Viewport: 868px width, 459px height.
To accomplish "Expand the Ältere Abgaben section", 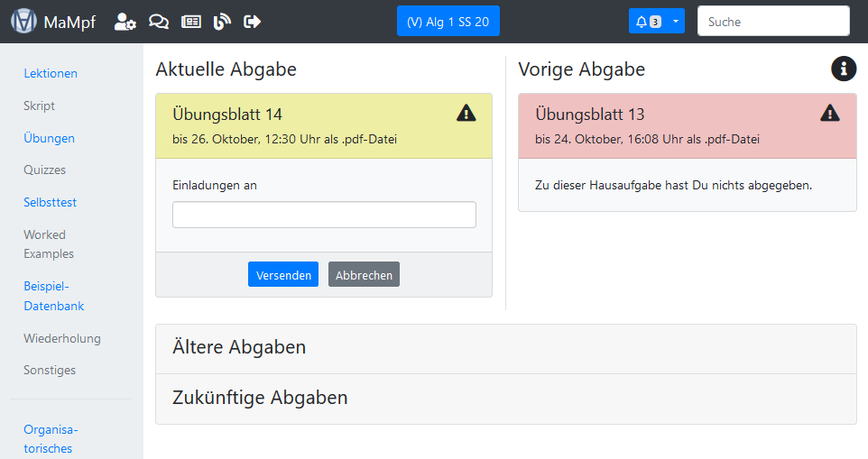I will coord(239,347).
